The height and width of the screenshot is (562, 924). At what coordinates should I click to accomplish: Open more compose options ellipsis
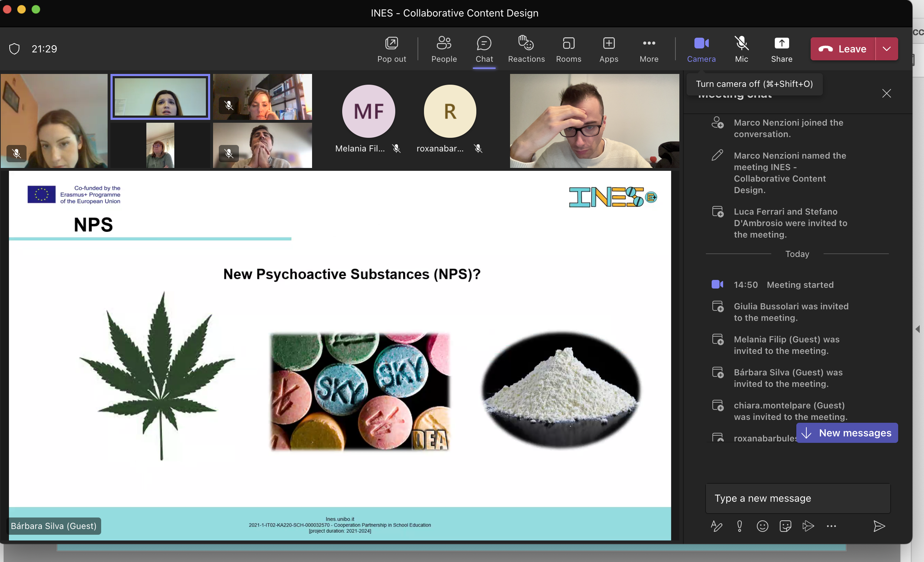point(831,526)
